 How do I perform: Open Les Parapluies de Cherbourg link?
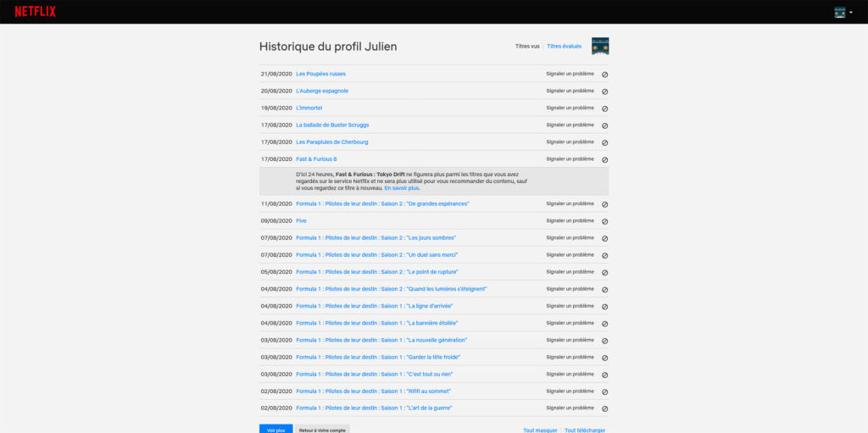coord(332,142)
